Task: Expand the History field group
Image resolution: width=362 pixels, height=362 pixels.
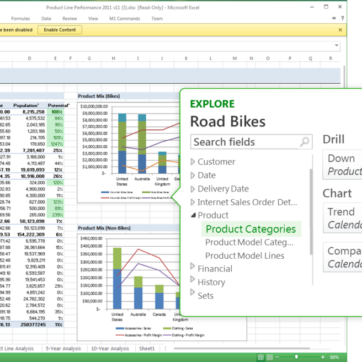Action: 193,279
